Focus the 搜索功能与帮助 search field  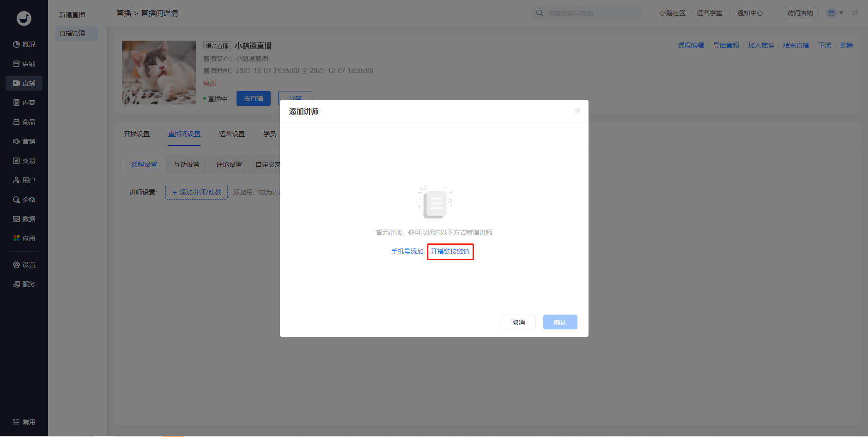tap(587, 13)
